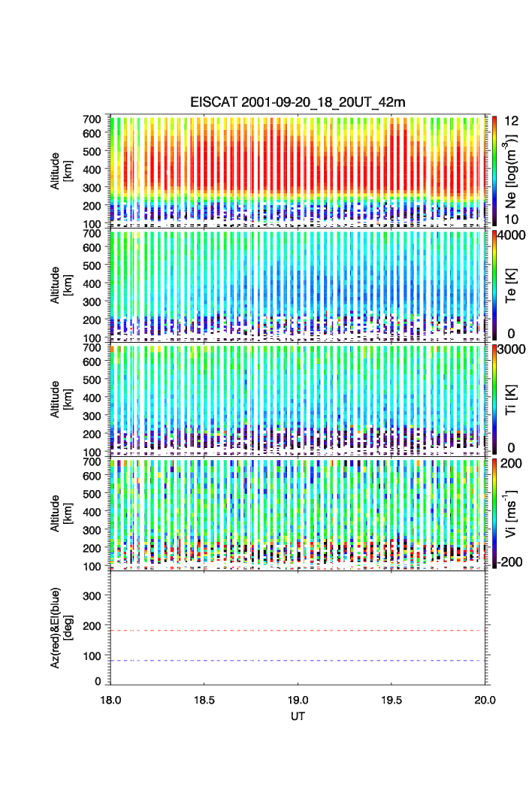532x799 pixels.
Task: Click the Altitude label of the top panel
Action: coord(59,170)
